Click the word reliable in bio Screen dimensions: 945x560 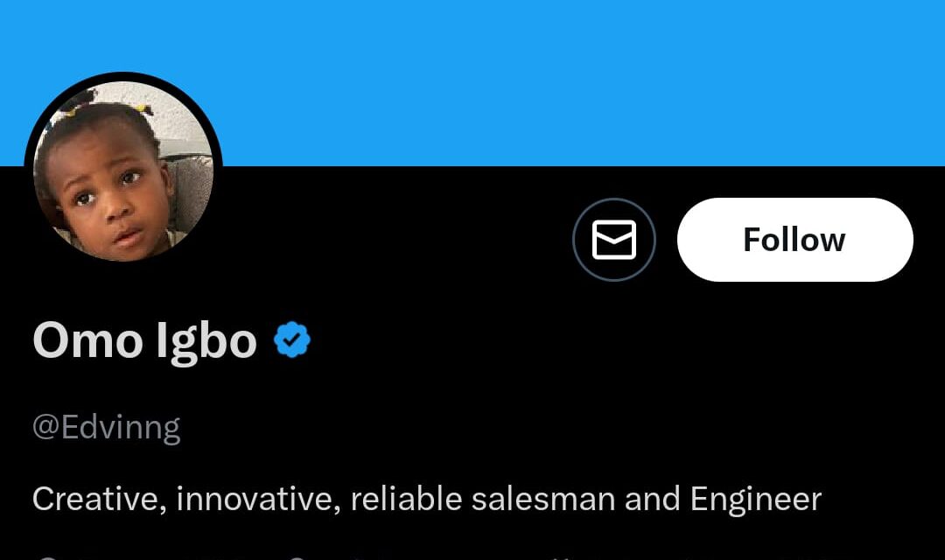click(405, 499)
